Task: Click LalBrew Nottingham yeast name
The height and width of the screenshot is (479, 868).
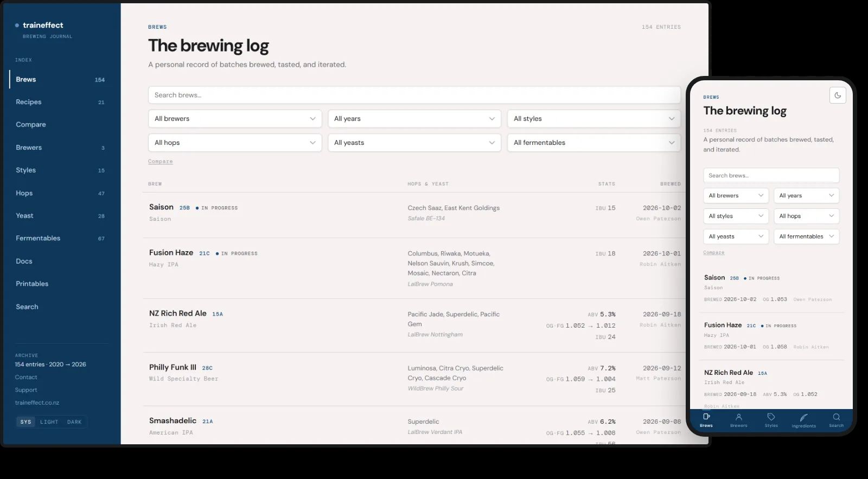Action: (x=435, y=335)
